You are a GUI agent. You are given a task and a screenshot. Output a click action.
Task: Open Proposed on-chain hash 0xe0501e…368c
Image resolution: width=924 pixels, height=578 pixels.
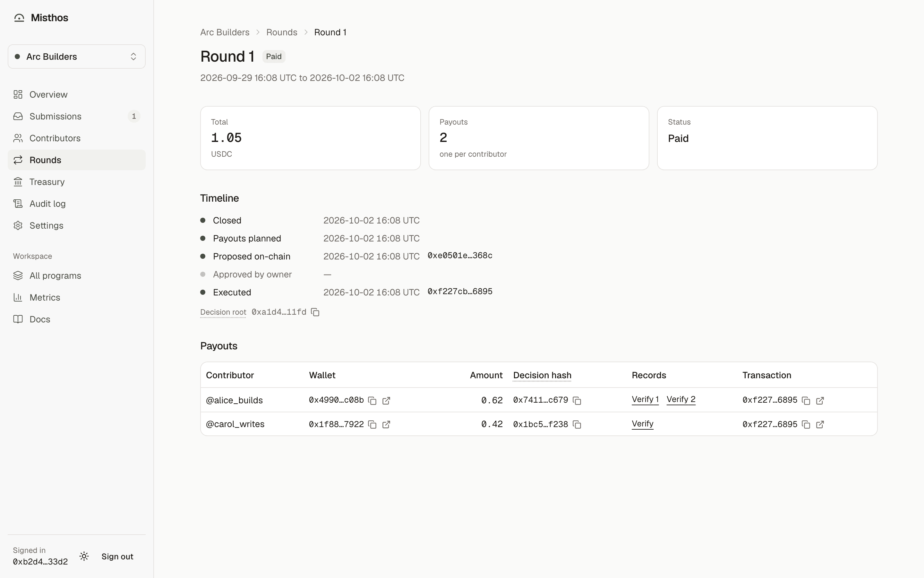point(460,255)
